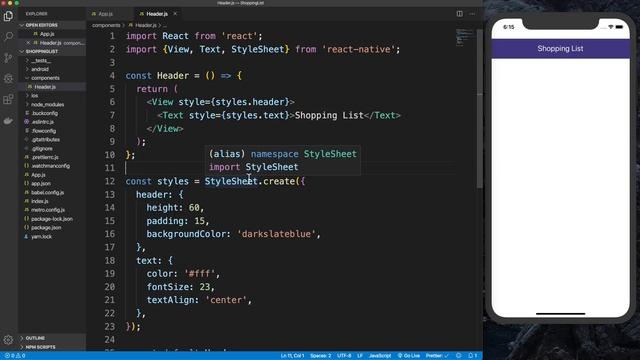Change the UTF-8 file encoding
This screenshot has width=640, height=360.
[344, 356]
